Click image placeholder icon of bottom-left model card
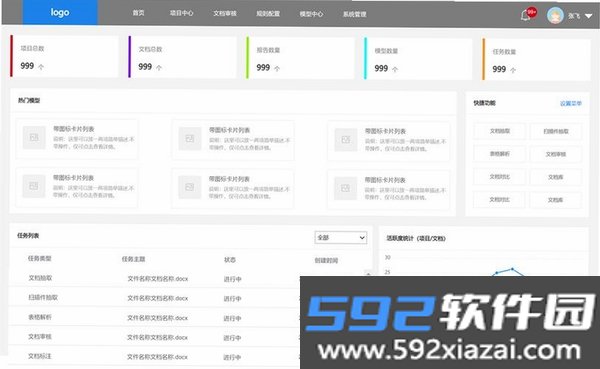Viewport: 600px width, 369px height. (34, 186)
